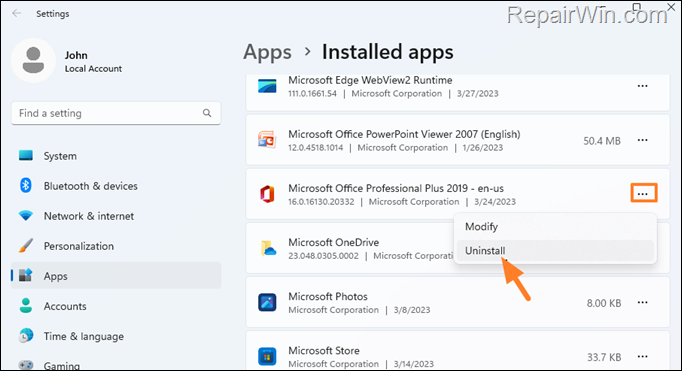Go back with the Settings arrow
Screen dimensions: 682x371
point(17,13)
